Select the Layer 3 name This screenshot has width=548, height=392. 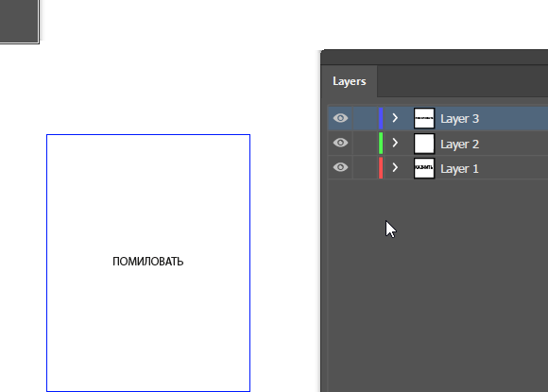[x=459, y=119]
